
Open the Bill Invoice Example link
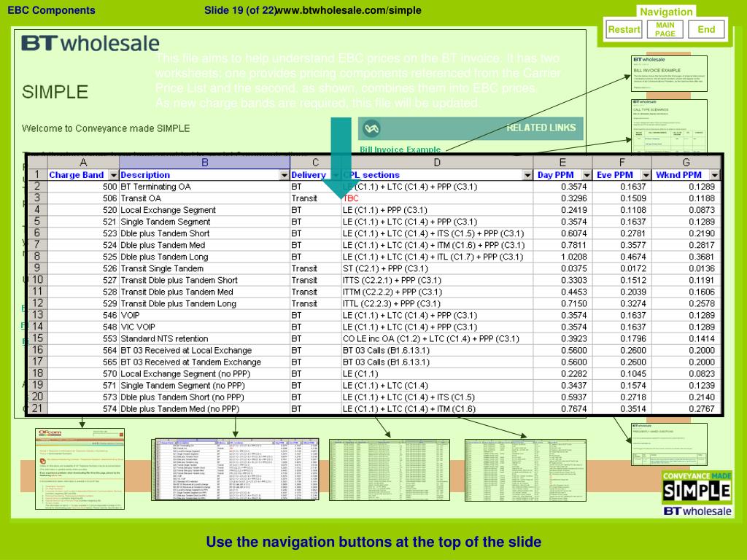(400, 149)
